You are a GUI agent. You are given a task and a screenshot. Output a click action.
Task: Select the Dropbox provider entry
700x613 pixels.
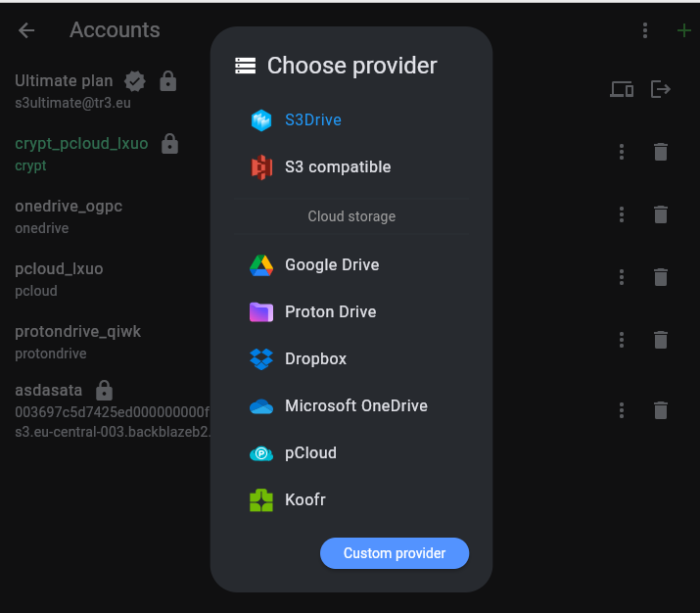pyautogui.click(x=315, y=359)
